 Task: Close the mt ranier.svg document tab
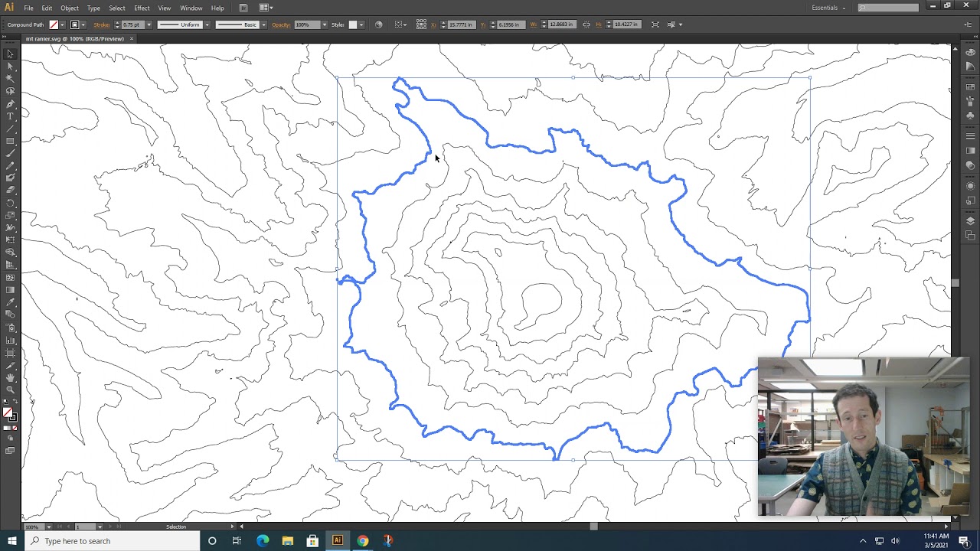pos(131,38)
